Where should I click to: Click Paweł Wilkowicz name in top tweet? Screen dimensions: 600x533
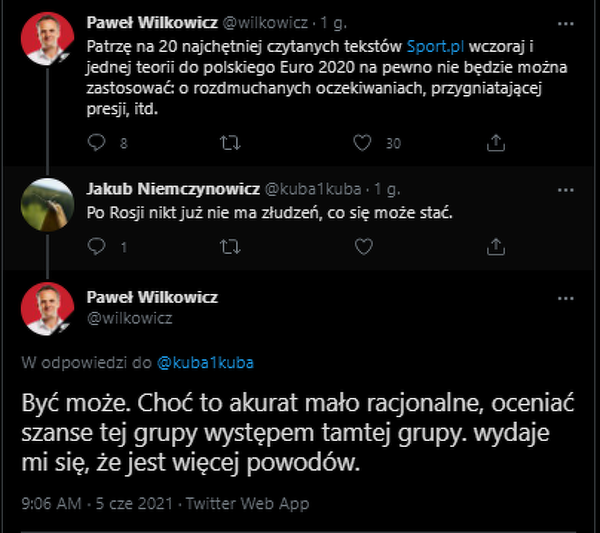pos(148,22)
